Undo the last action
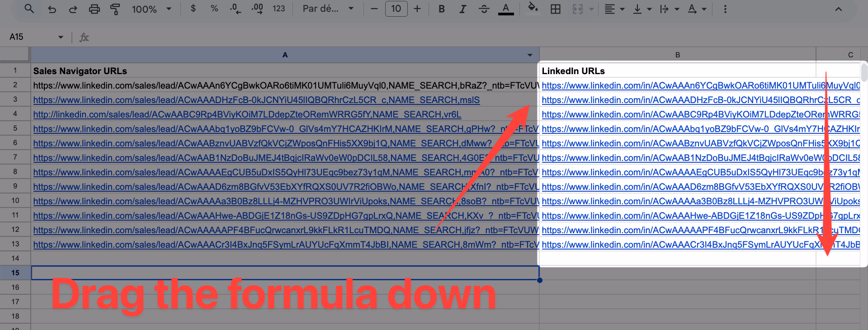This screenshot has height=330, width=868. (x=52, y=9)
